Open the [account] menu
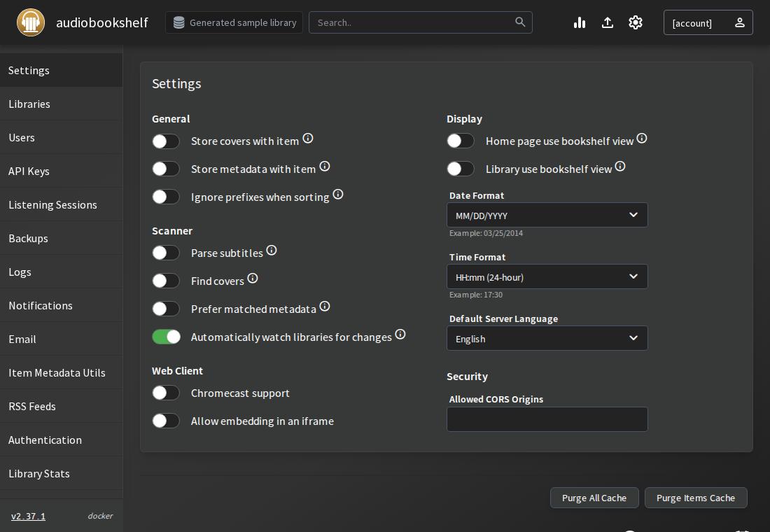This screenshot has height=532, width=770. pyautogui.click(x=708, y=22)
